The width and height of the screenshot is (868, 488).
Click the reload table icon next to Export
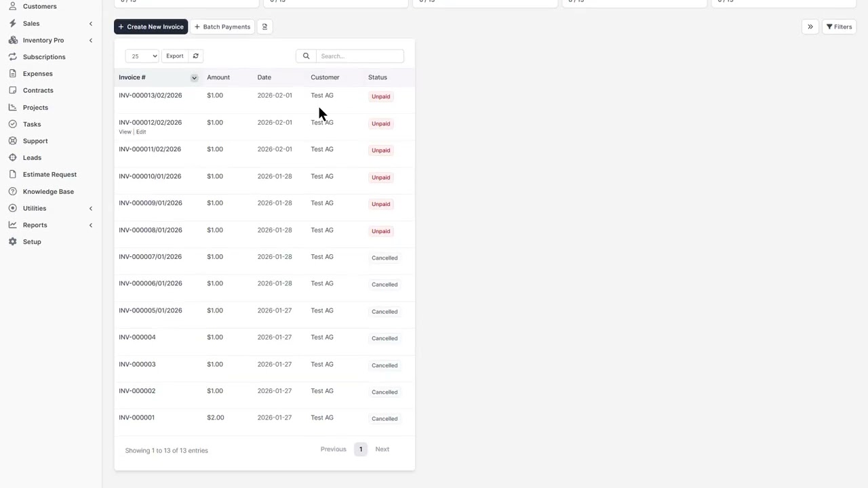click(x=195, y=56)
